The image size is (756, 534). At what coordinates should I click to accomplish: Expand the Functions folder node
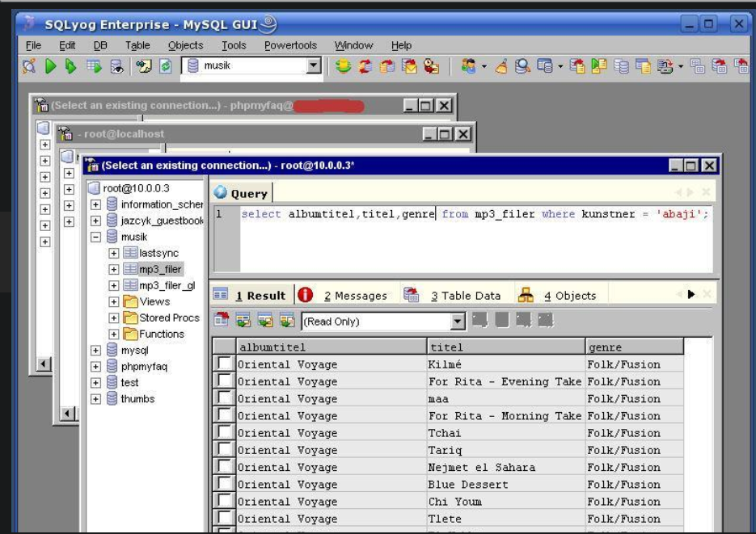click(114, 334)
